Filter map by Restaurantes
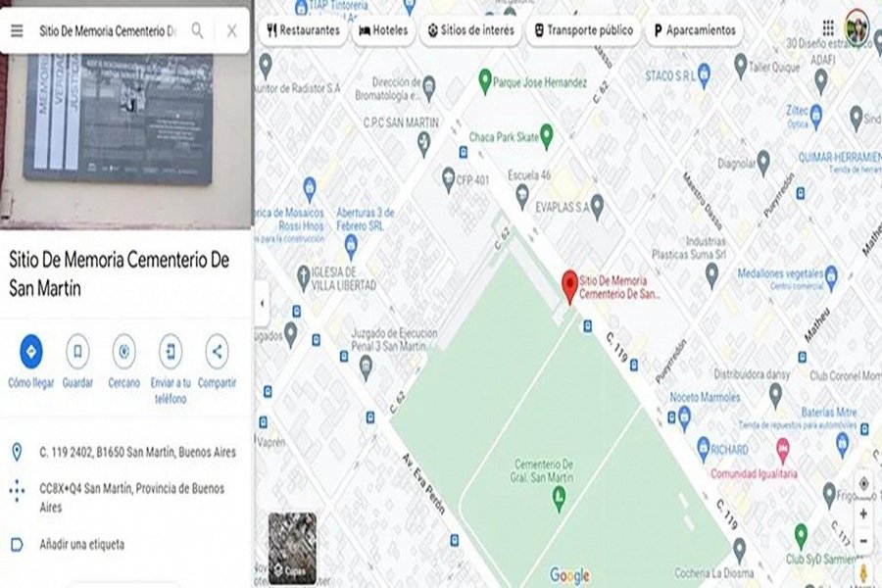The width and height of the screenshot is (882, 588). [x=303, y=30]
